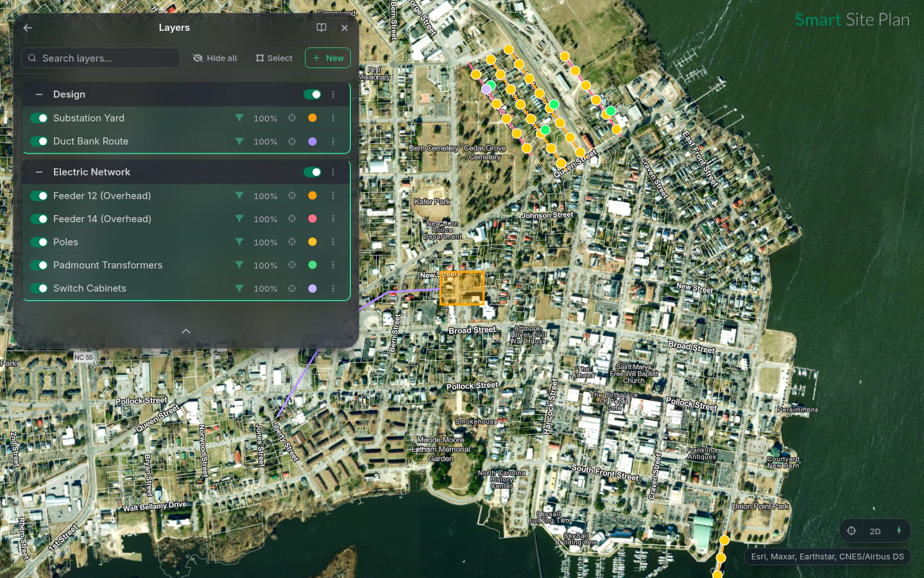
Task: Turn off Duct Bank Route layer
Action: pos(39,141)
